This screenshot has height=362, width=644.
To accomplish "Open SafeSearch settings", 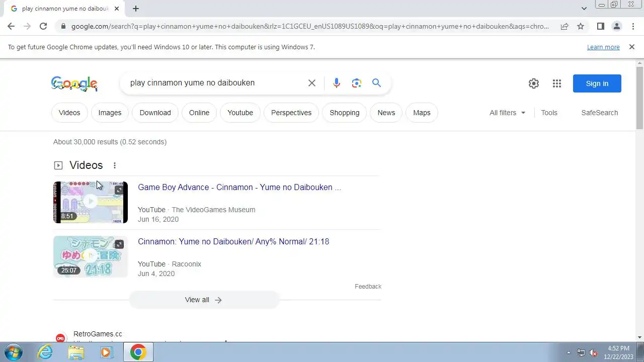I will pyautogui.click(x=599, y=113).
